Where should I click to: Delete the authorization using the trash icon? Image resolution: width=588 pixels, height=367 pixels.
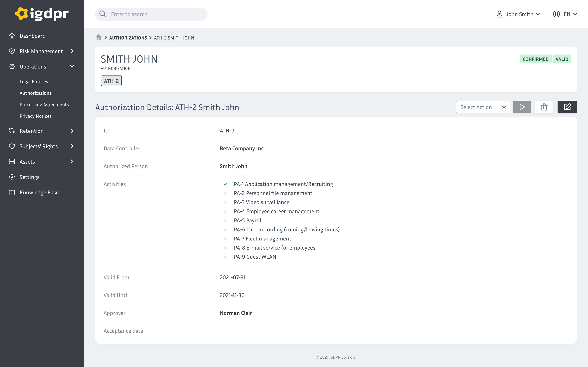coord(544,107)
